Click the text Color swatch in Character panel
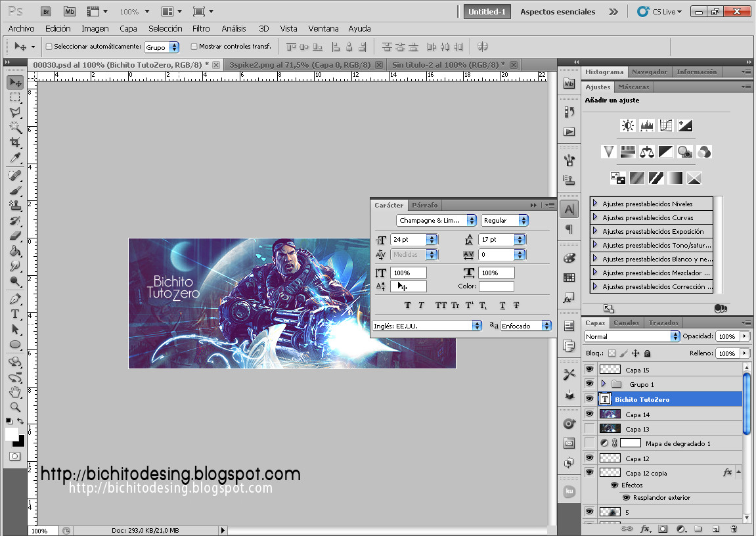Viewport: 756px width, 536px height. tap(496, 286)
